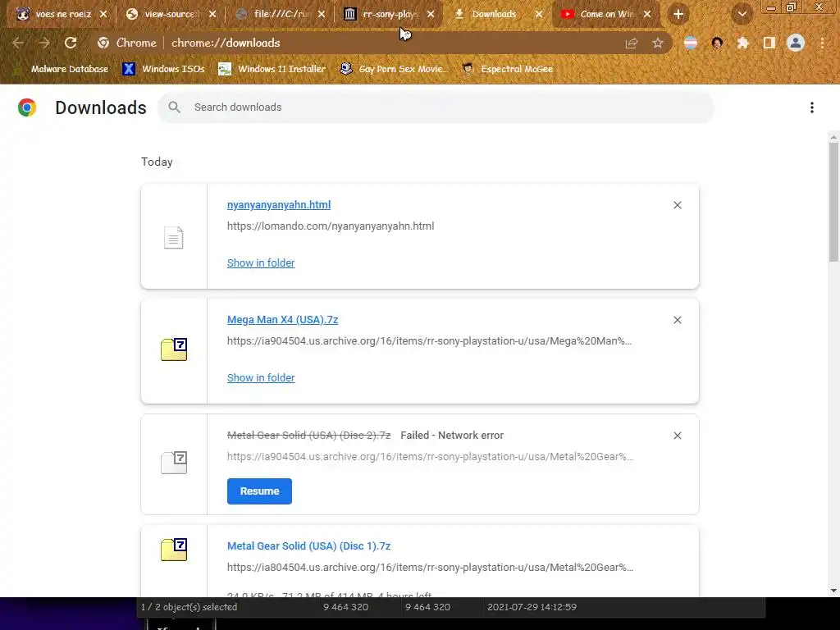
Task: Resume the Metal Gear Solid Disc 2 download
Action: click(259, 491)
